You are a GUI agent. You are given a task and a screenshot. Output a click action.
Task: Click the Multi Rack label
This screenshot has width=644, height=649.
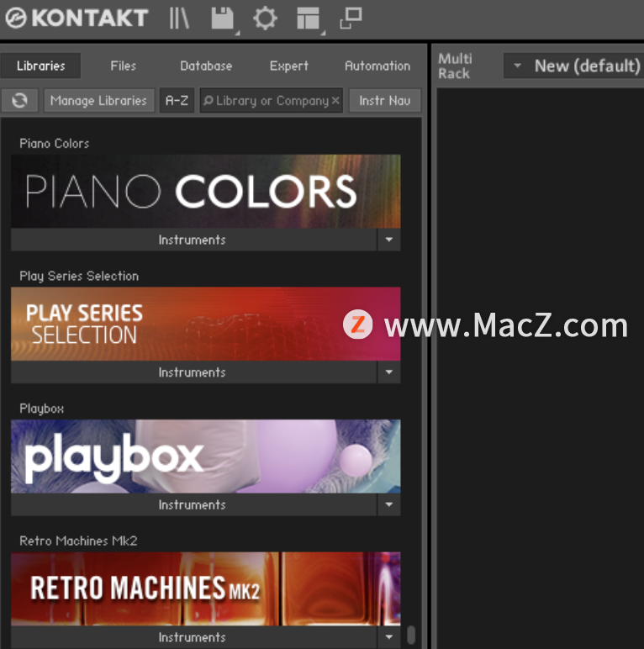(x=455, y=66)
